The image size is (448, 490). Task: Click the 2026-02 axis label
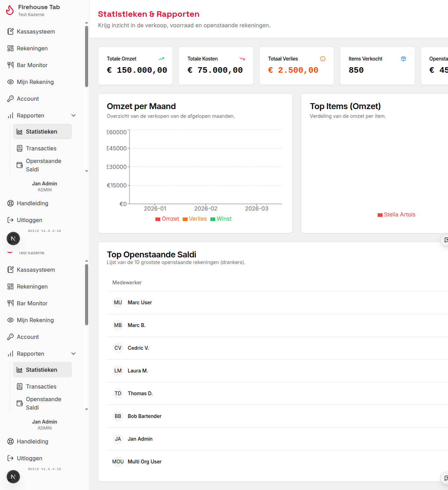[x=206, y=208]
